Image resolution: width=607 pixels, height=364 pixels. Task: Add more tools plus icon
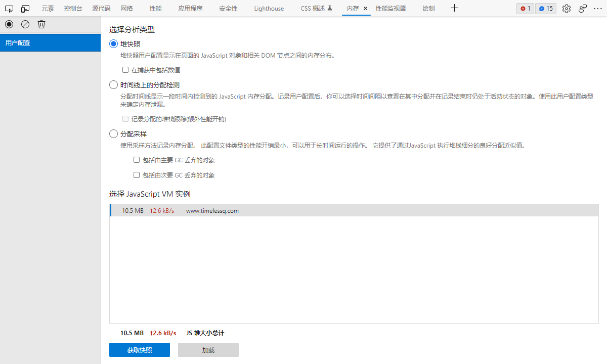pos(454,8)
